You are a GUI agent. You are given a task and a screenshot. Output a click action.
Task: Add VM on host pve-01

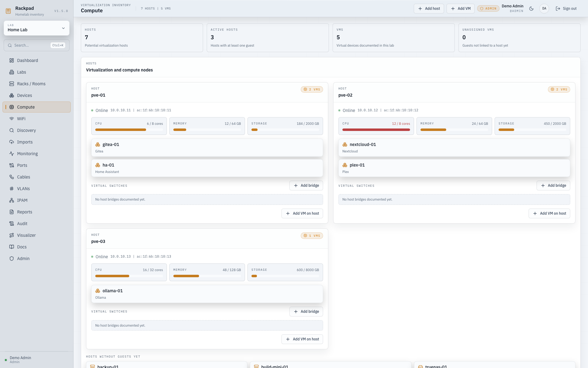tap(302, 213)
